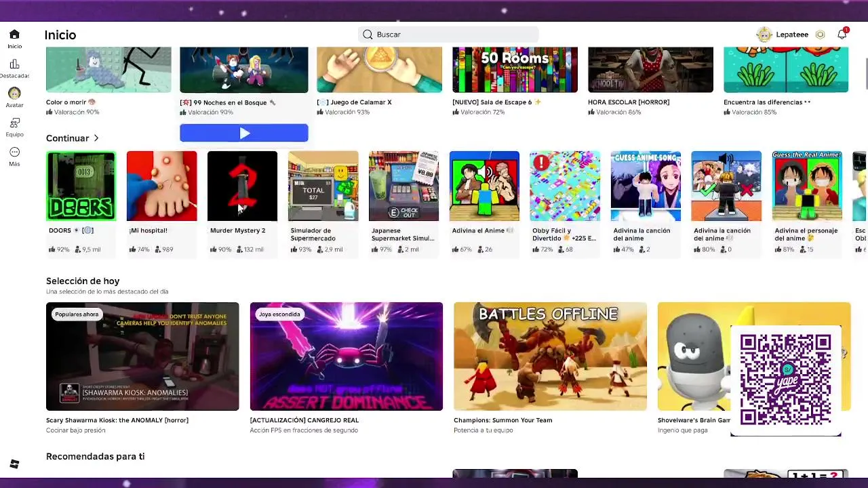Image resolution: width=868 pixels, height=488 pixels.
Task: Click into the Buscar search field
Action: click(448, 35)
